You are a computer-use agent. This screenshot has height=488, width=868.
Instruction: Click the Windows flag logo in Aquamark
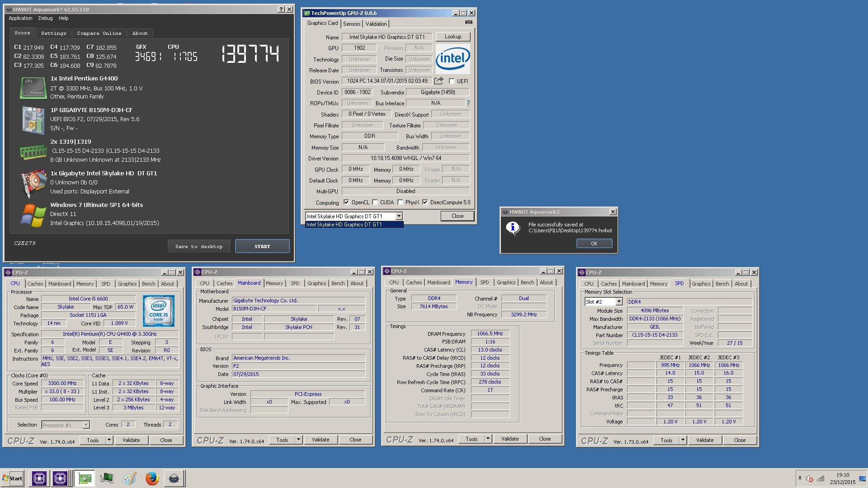pyautogui.click(x=33, y=215)
